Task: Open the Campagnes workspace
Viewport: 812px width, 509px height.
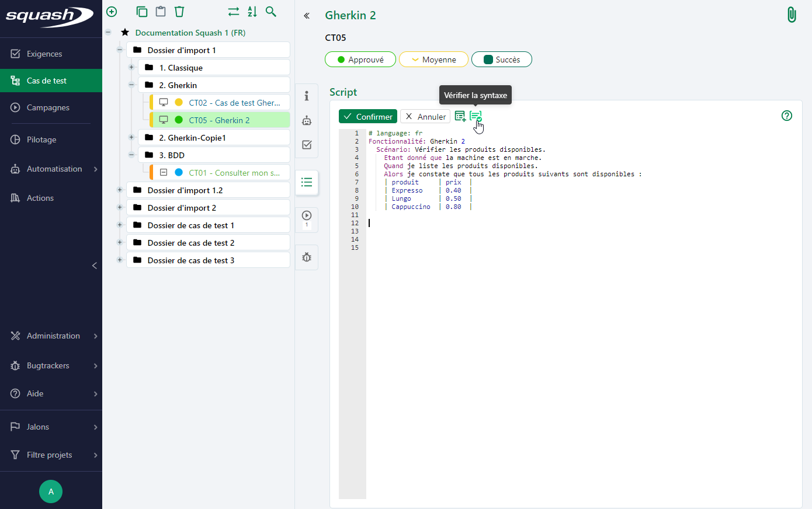Action: (48, 107)
